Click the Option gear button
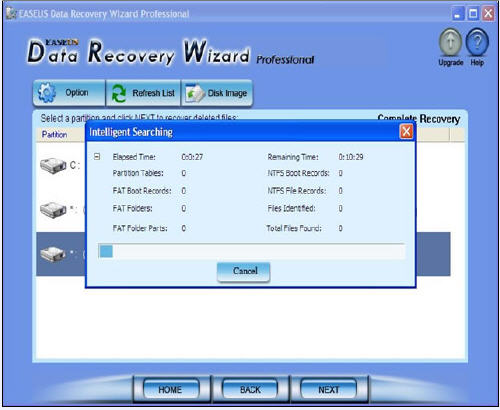Viewport: 500px width, 410px height. [69, 93]
